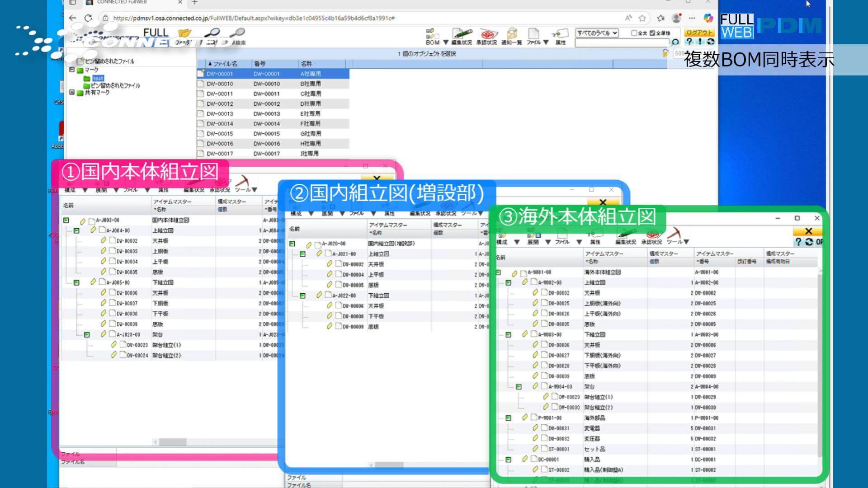The height and width of the screenshot is (488, 868).
Task: Click the ログアウト button
Action: coord(698,33)
